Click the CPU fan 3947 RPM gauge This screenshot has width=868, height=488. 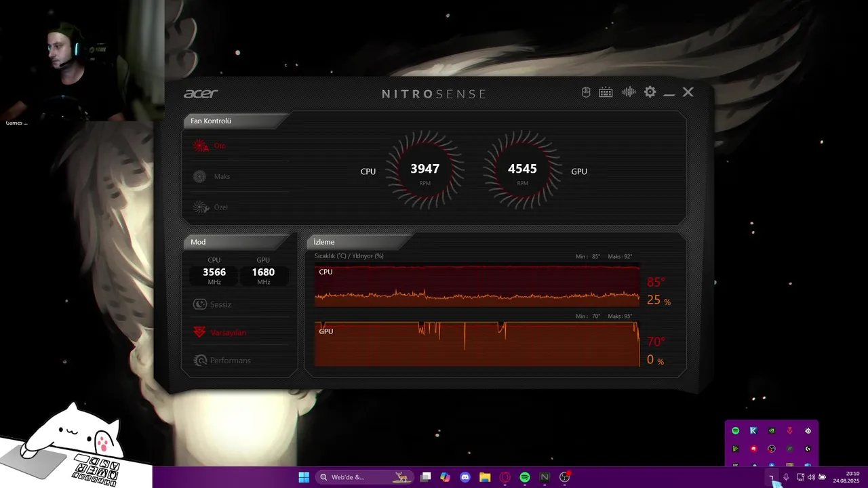tap(425, 171)
